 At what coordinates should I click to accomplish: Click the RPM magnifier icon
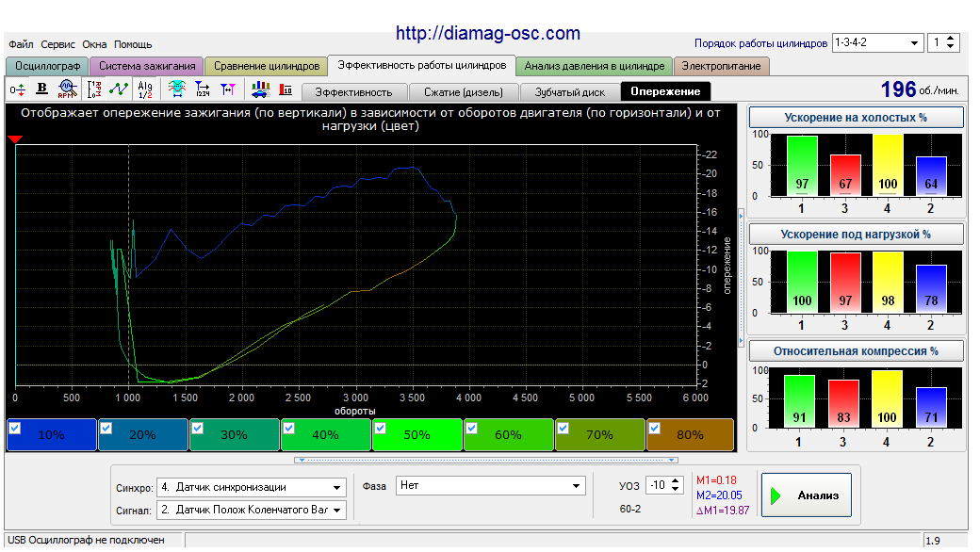click(68, 89)
